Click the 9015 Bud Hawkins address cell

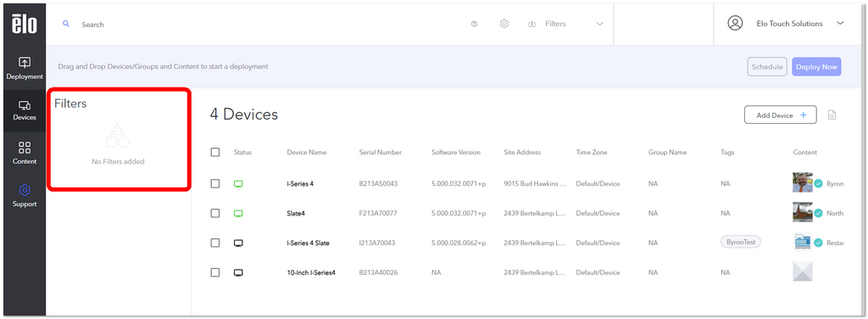[535, 183]
